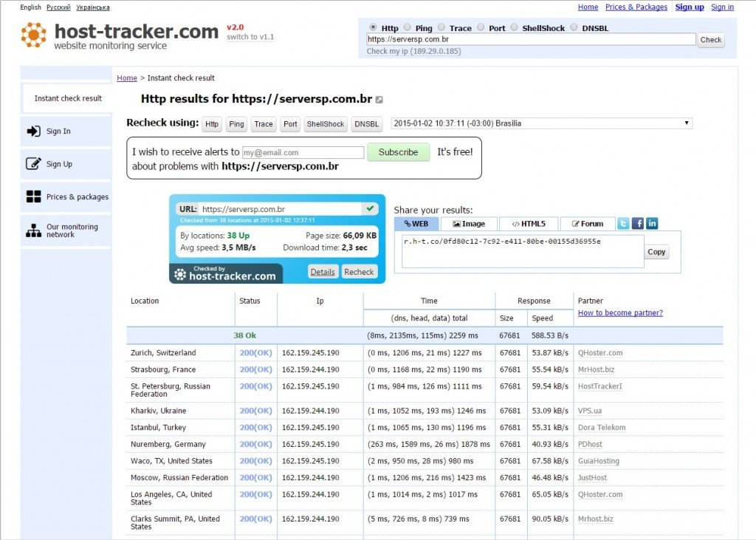Image resolution: width=756 pixels, height=540 pixels.
Task: Click the Check button
Action: tap(711, 40)
